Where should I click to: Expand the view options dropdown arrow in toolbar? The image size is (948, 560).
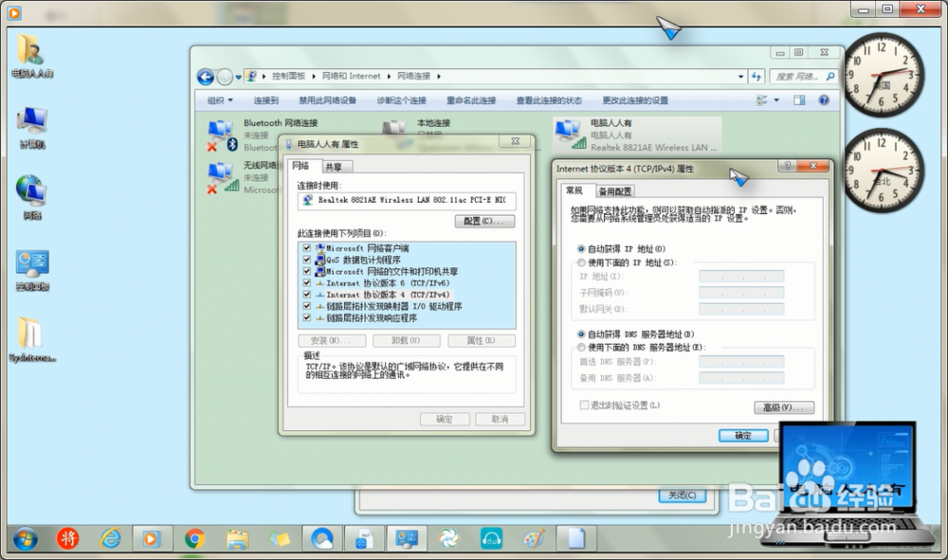click(776, 100)
